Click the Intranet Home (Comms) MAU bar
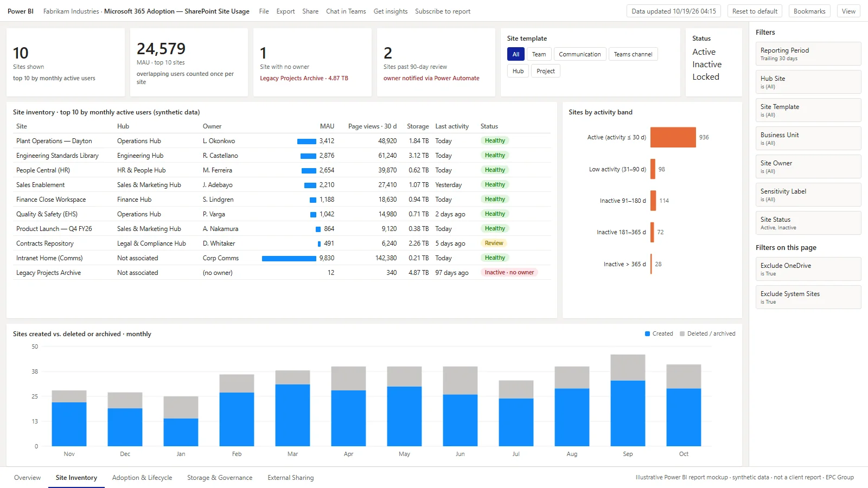Viewport: 868px width, 488px height. click(289, 259)
